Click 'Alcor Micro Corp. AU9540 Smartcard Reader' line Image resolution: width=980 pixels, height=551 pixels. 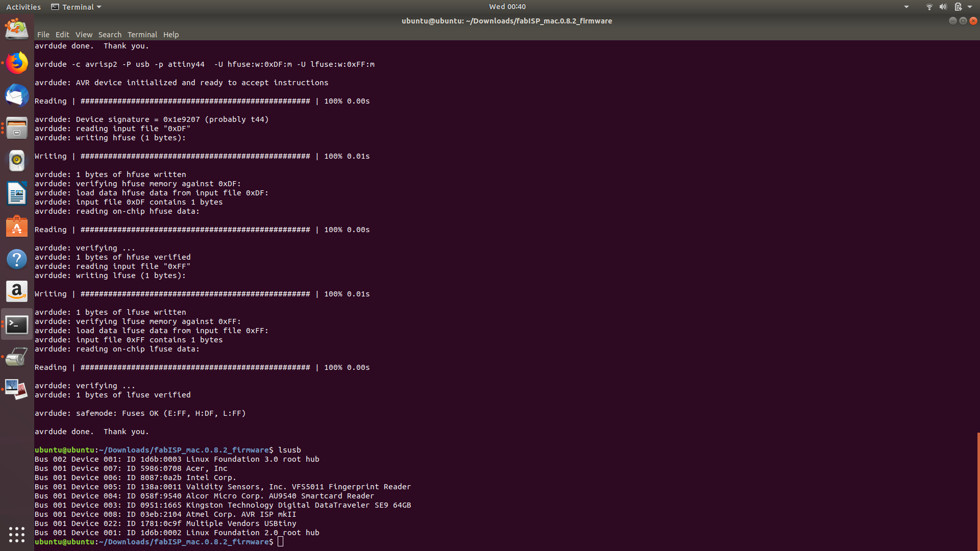point(204,496)
